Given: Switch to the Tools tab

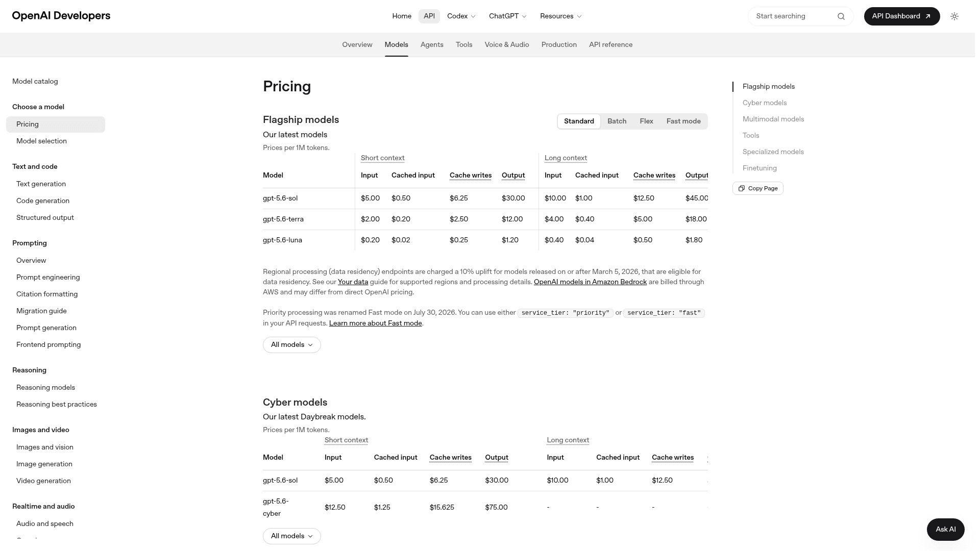Looking at the screenshot, I should pyautogui.click(x=464, y=45).
